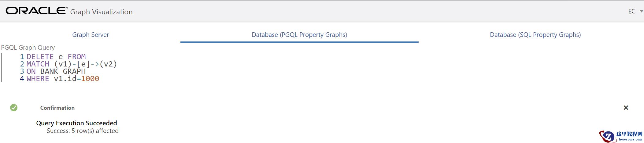644x143 pixels.
Task: Click the Query Execution Succeeded message
Action: 76,123
